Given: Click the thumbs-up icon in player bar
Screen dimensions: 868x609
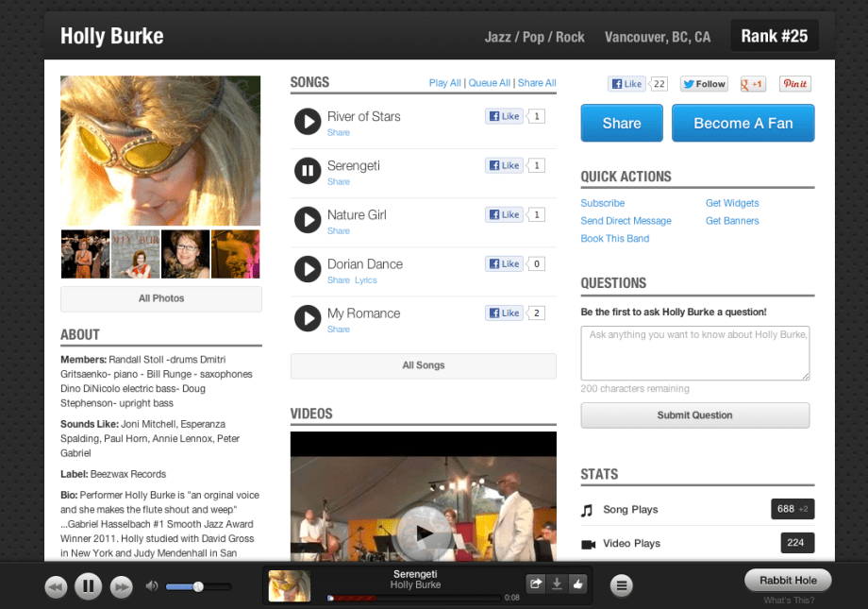Looking at the screenshot, I should click(x=577, y=584).
